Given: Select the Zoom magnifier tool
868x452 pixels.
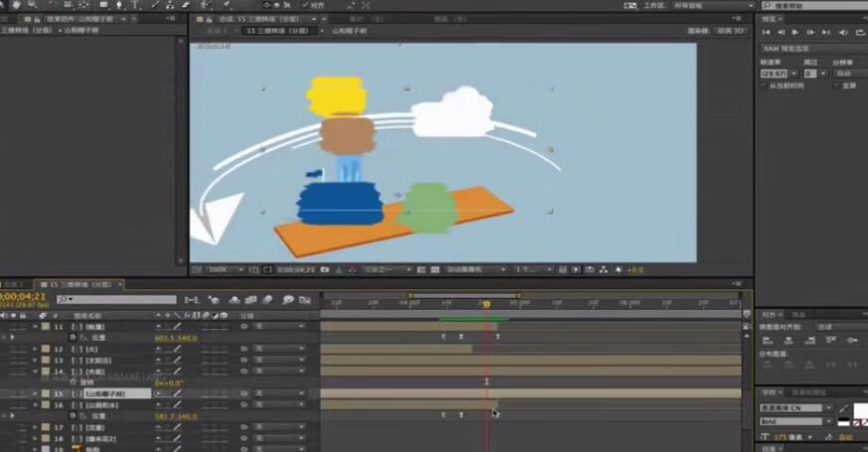Looking at the screenshot, I should click(32, 5).
